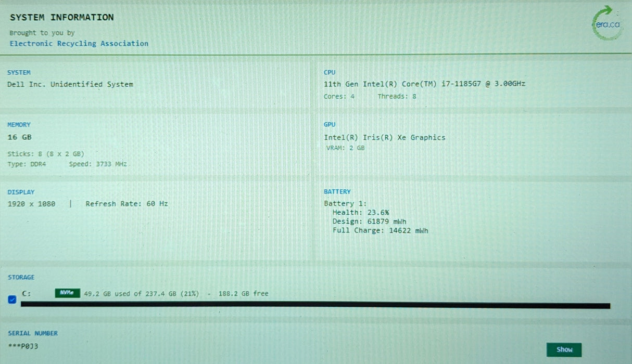The image size is (632, 364).
Task: Click the MEMORY section heading
Action: click(x=19, y=125)
